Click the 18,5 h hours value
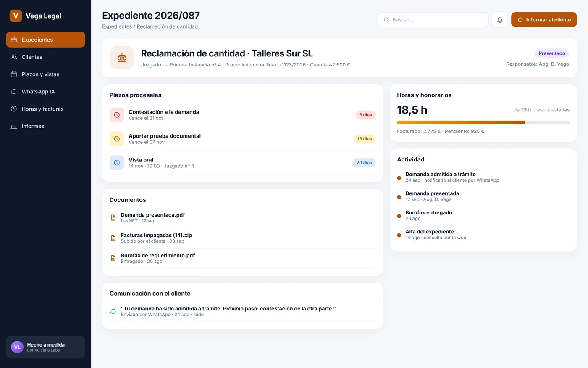 coord(412,110)
